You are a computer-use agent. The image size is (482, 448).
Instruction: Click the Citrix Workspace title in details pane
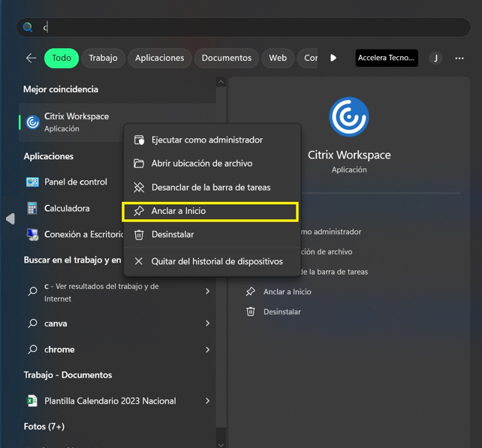pyautogui.click(x=349, y=155)
